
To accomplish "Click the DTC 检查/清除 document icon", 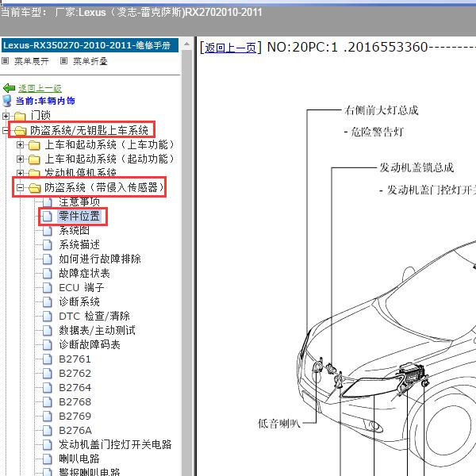I will (x=47, y=316).
